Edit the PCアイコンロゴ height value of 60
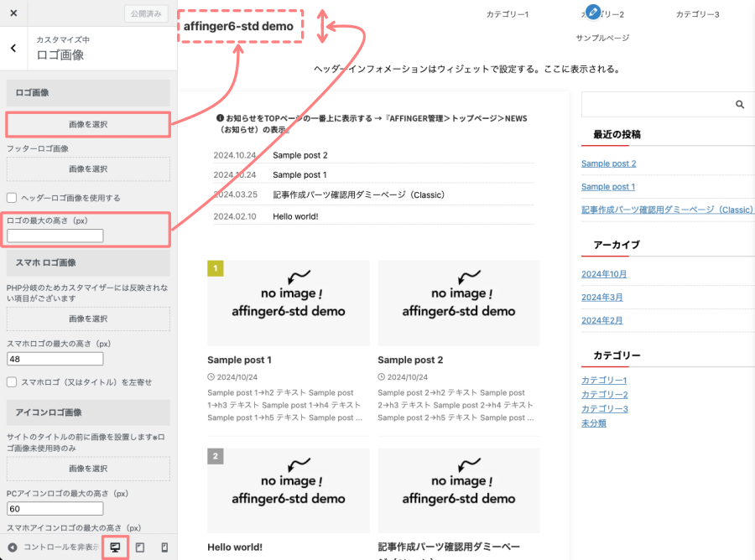 click(x=55, y=509)
